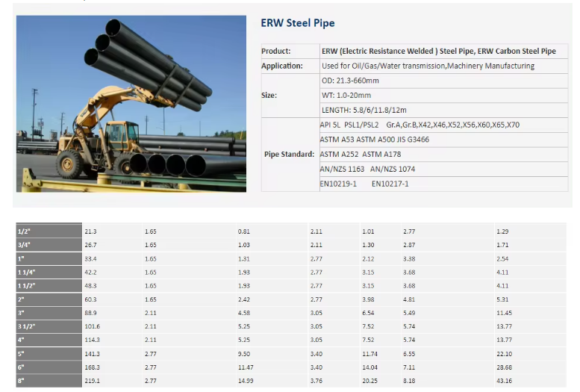This screenshot has height=392, width=580.
Task: Select the 1/2" row header cell
Action: click(49, 231)
